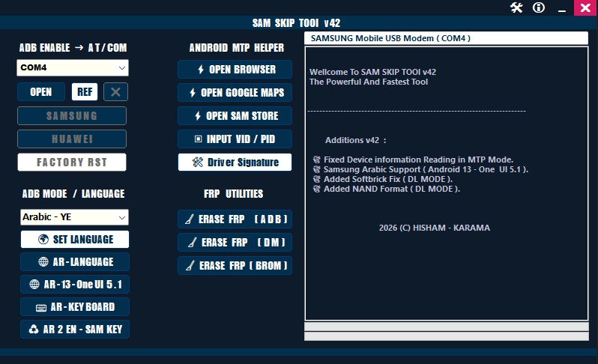
Task: Click the SET LANGUAGE button
Action: [x=75, y=240]
